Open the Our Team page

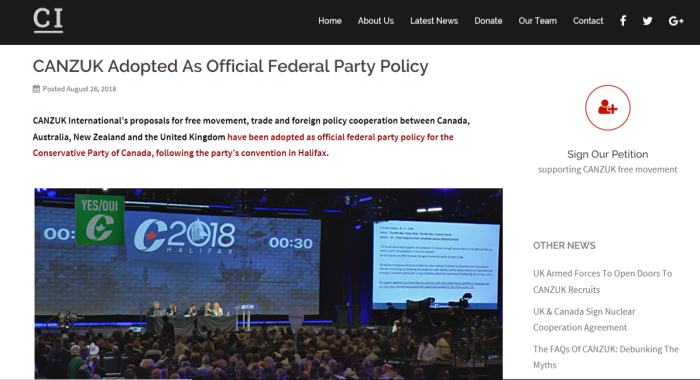point(538,21)
